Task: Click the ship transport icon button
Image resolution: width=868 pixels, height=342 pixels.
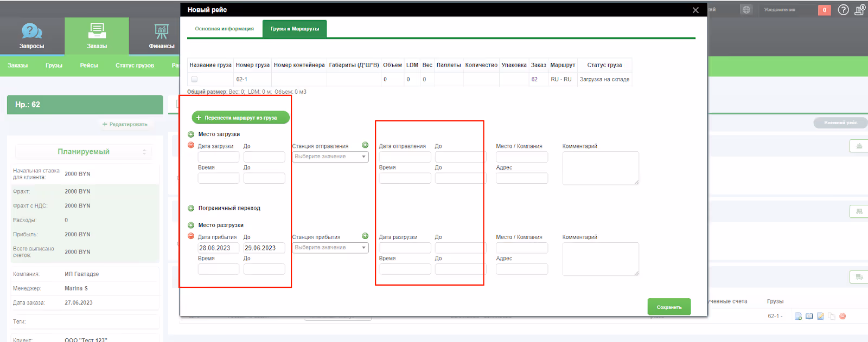Action: click(859, 146)
